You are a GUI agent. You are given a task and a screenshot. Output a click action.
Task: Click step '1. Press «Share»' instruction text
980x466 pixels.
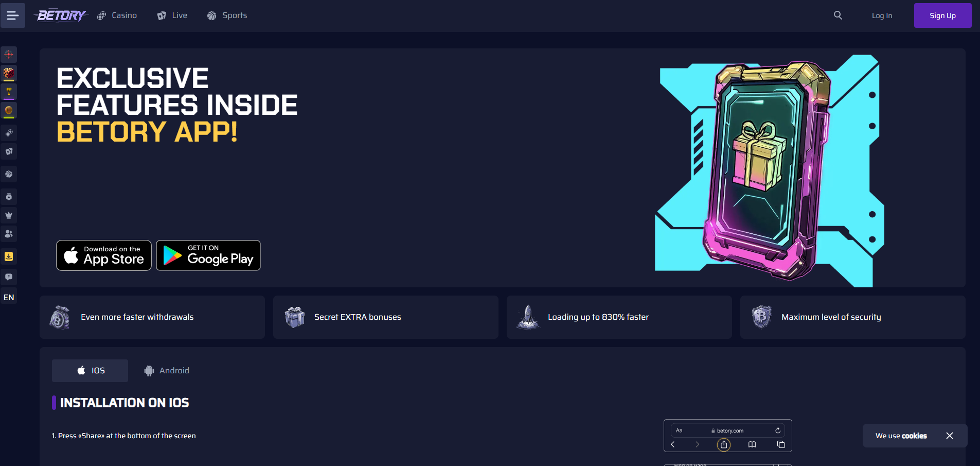(x=123, y=436)
